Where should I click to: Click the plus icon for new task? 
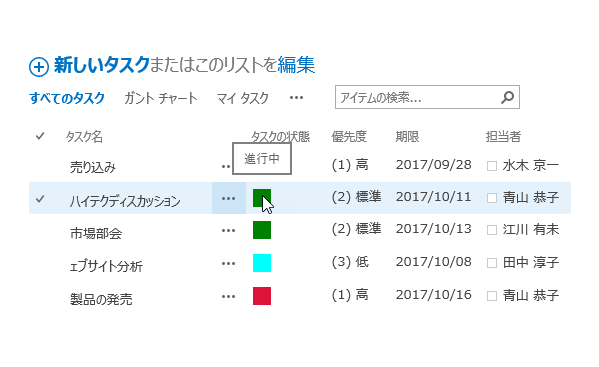39,67
